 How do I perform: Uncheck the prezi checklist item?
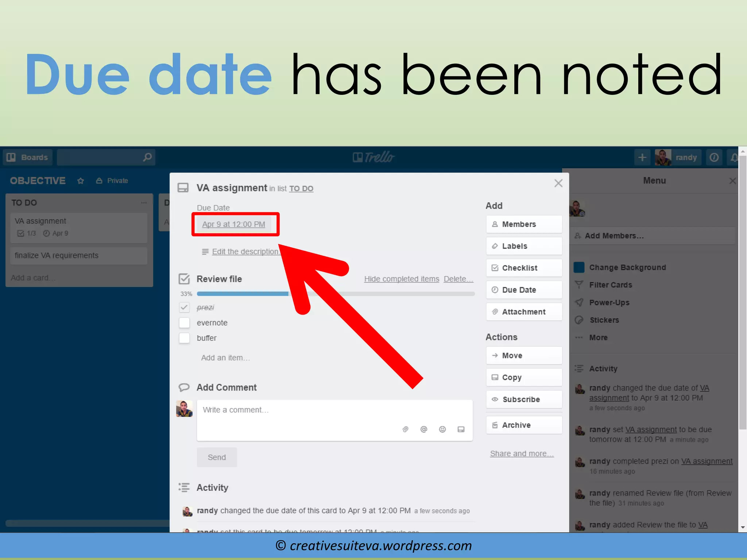tap(185, 307)
